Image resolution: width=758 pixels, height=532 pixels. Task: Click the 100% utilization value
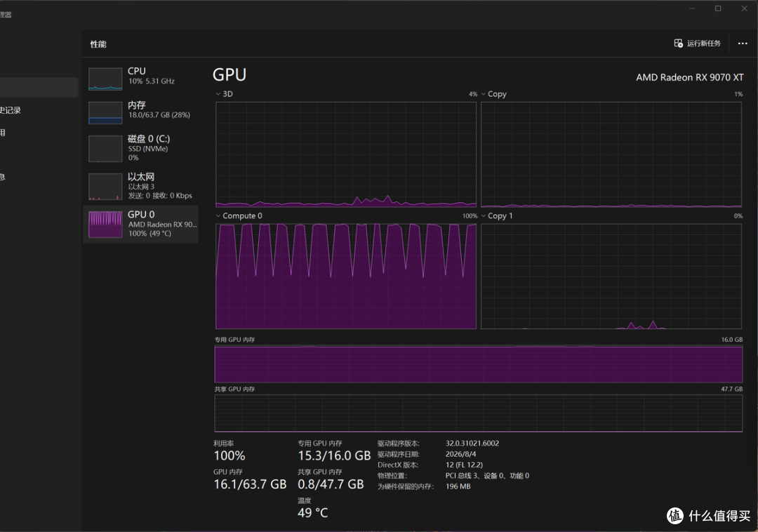pos(230,455)
